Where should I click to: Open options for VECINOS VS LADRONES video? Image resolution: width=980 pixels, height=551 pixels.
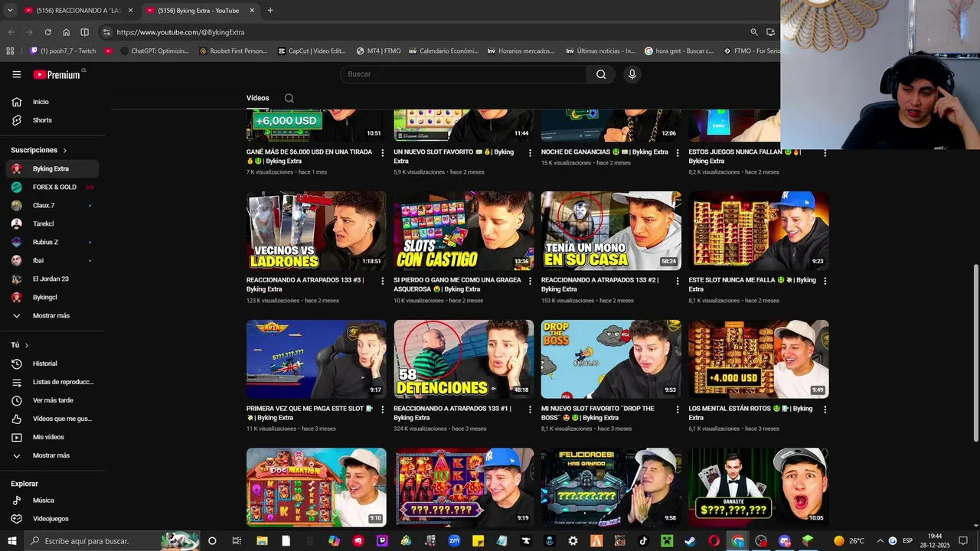(383, 281)
